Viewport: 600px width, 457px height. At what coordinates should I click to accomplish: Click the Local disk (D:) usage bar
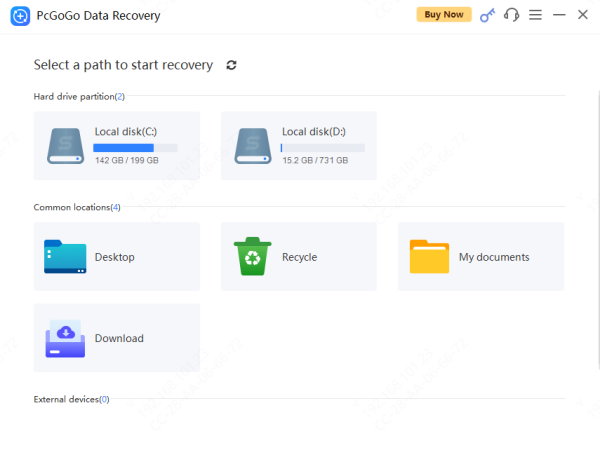(322, 147)
